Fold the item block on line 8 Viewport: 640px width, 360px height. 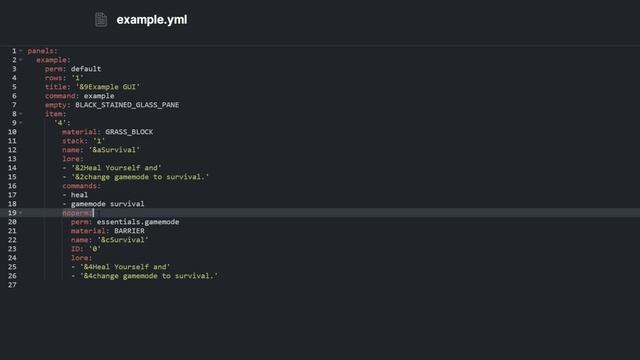click(21, 114)
